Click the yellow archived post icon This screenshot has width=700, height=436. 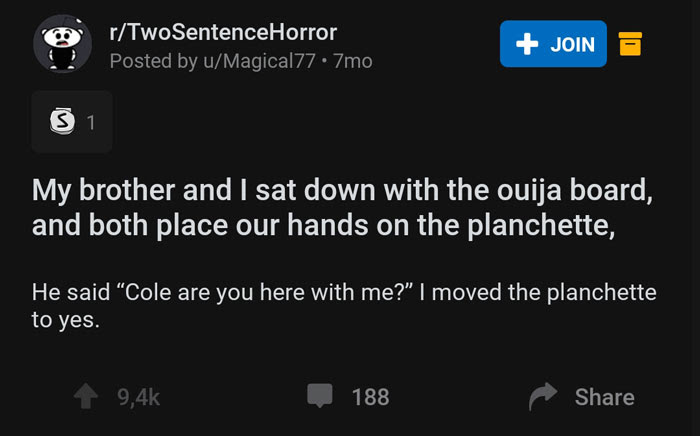pyautogui.click(x=630, y=44)
